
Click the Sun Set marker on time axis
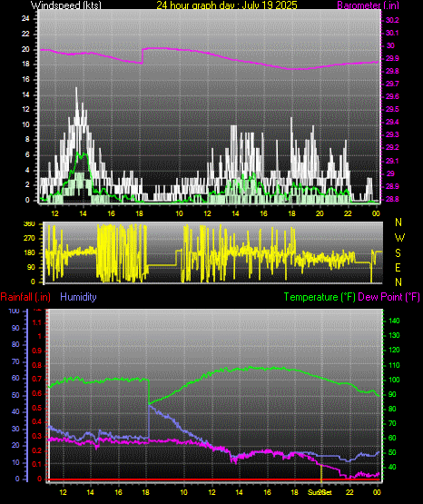tap(320, 492)
